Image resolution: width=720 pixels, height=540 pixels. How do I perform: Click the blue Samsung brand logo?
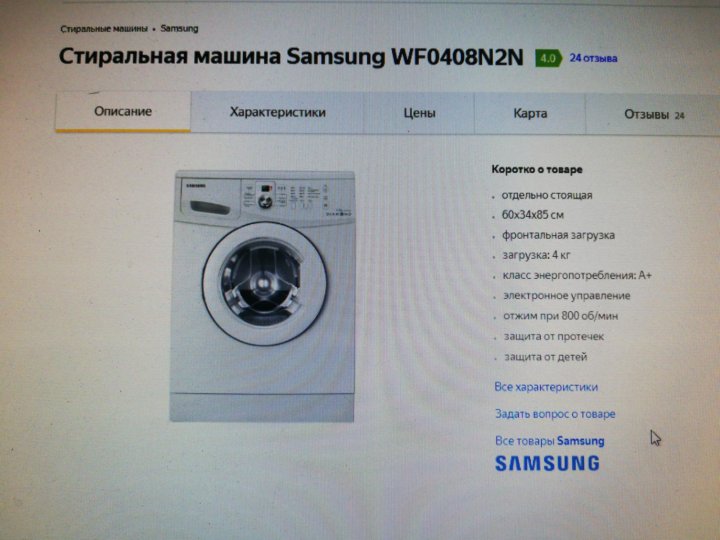pos(547,463)
